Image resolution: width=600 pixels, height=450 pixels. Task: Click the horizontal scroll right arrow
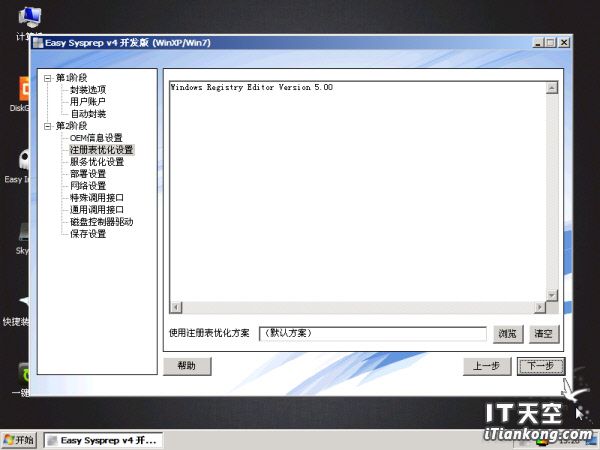(x=540, y=307)
